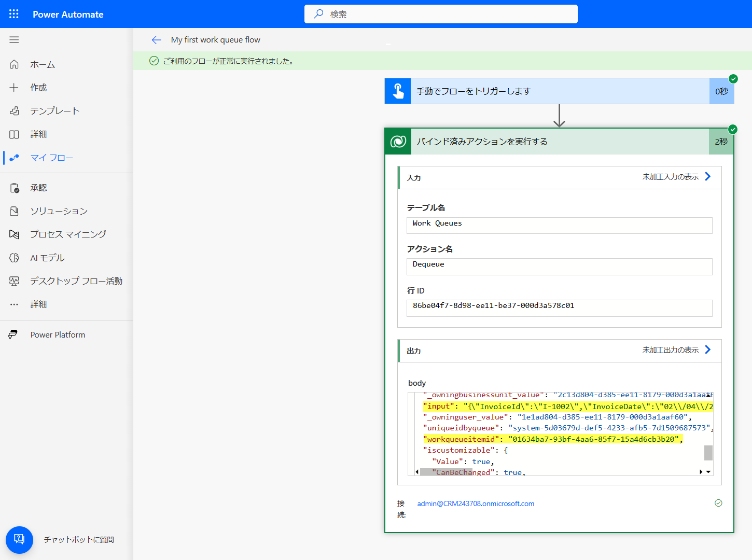Click the body output scroll-left arrow
Screen dimensions: 752x560
pyautogui.click(x=417, y=472)
